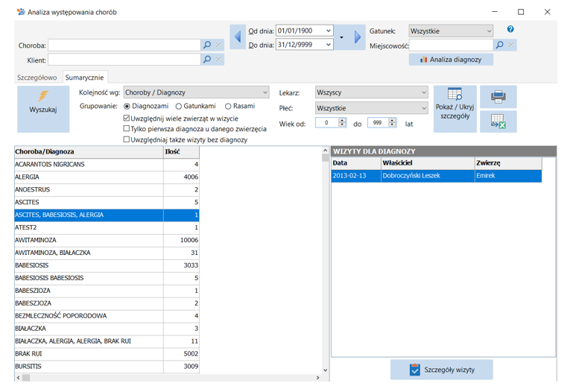Increase the Wiek do 999 spinner value
576x392 pixels.
392,120
